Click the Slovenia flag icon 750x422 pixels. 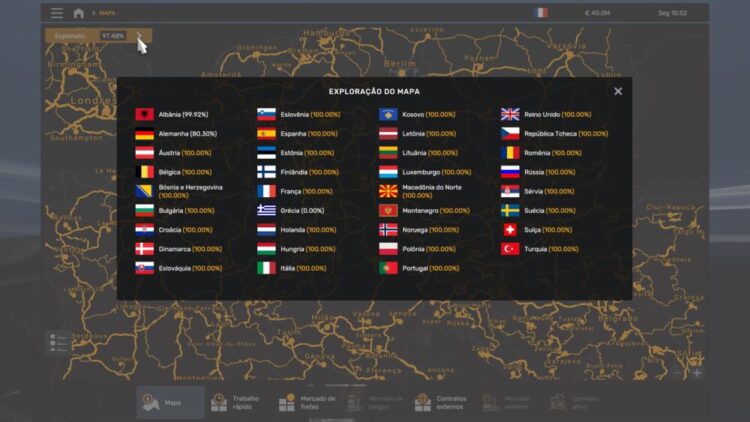[266, 114]
